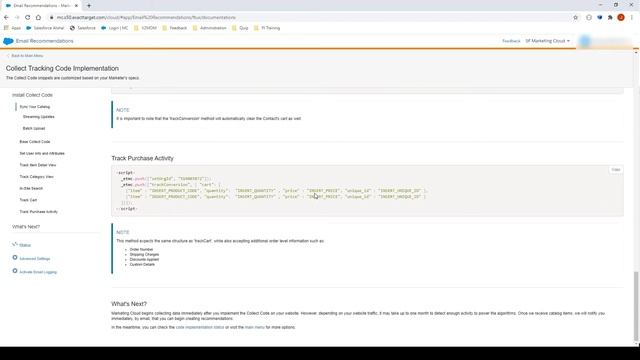
Task: Open the bookmark folder left of Feedback
Action: click(x=145, y=28)
